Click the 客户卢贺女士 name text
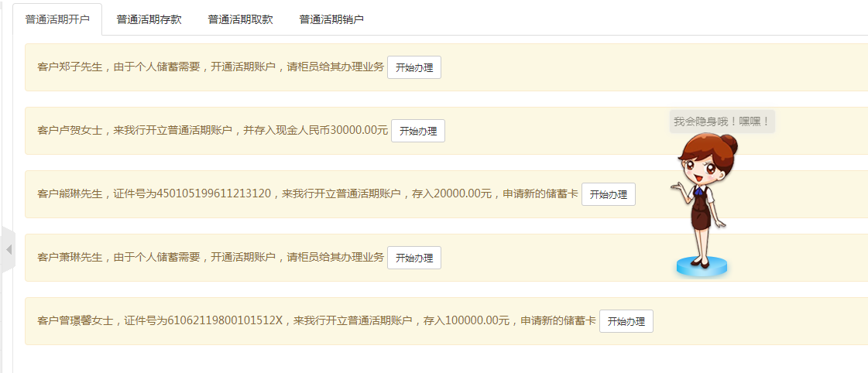The height and width of the screenshot is (373, 868). point(70,131)
